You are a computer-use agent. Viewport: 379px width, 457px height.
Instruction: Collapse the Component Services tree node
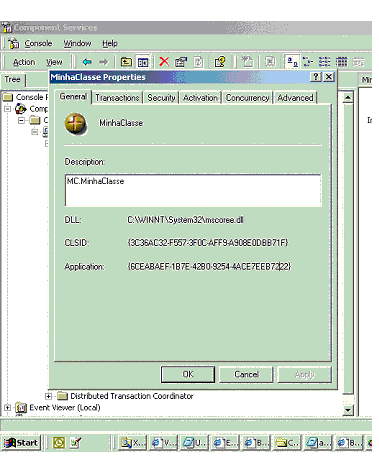[7, 109]
